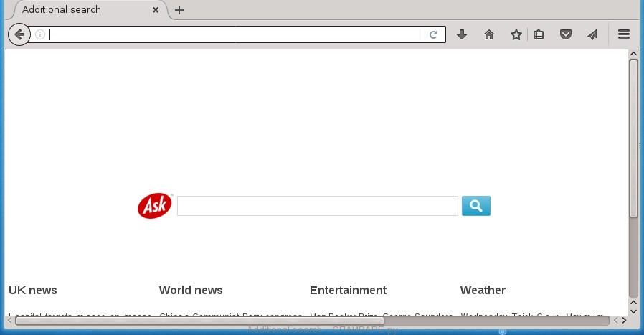The height and width of the screenshot is (335, 644).
Task: Submit search with magnifier button
Action: [476, 206]
